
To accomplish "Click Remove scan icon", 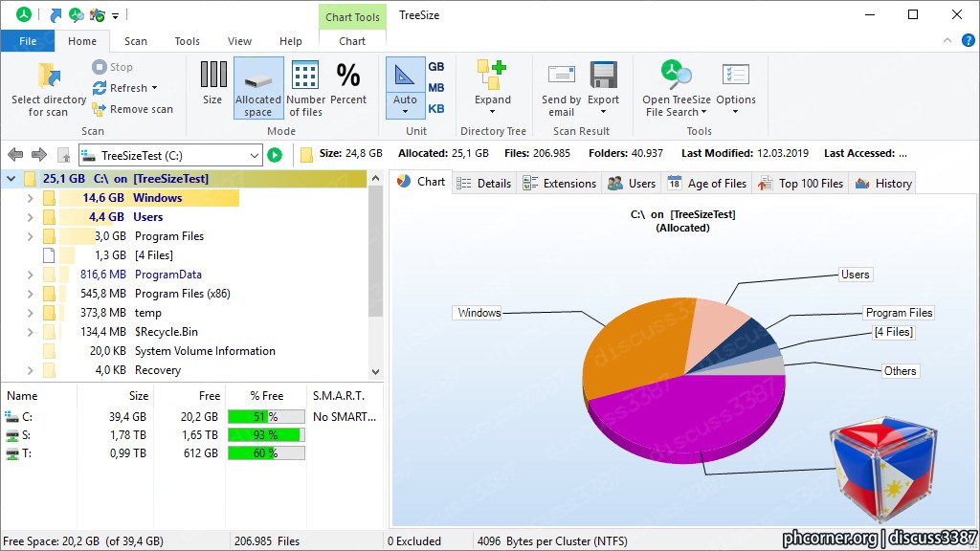I will [99, 109].
